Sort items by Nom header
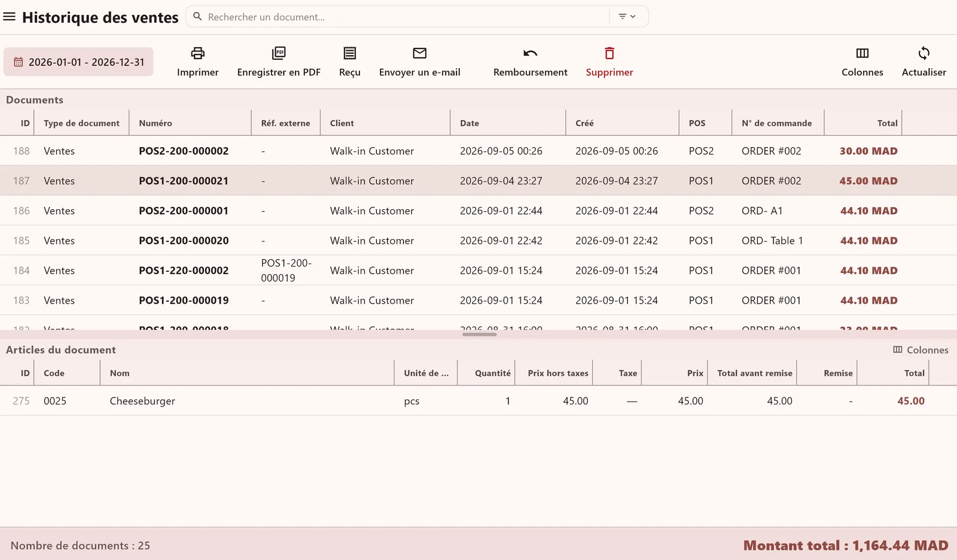Screen dimensions: 957x560 [120, 373]
